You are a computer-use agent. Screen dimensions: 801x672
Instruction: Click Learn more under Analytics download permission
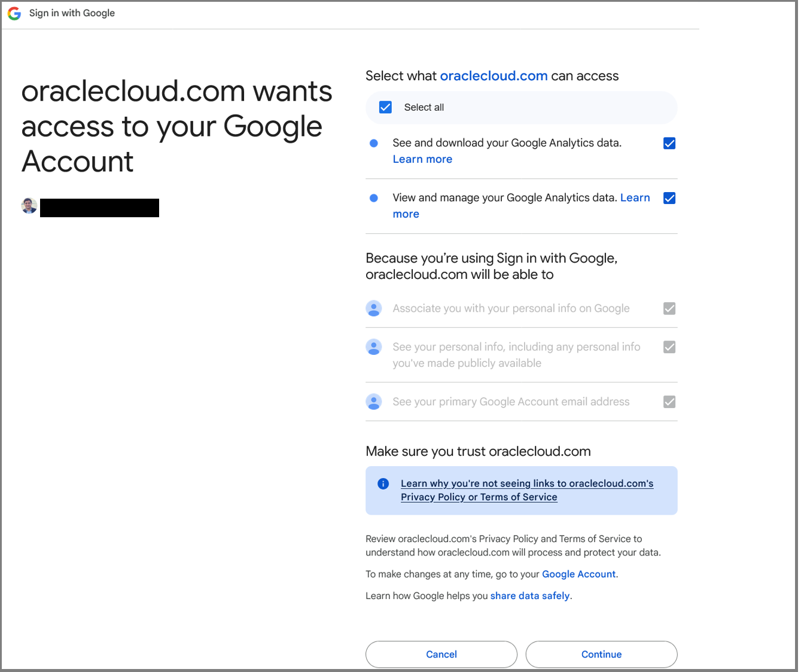coord(422,159)
